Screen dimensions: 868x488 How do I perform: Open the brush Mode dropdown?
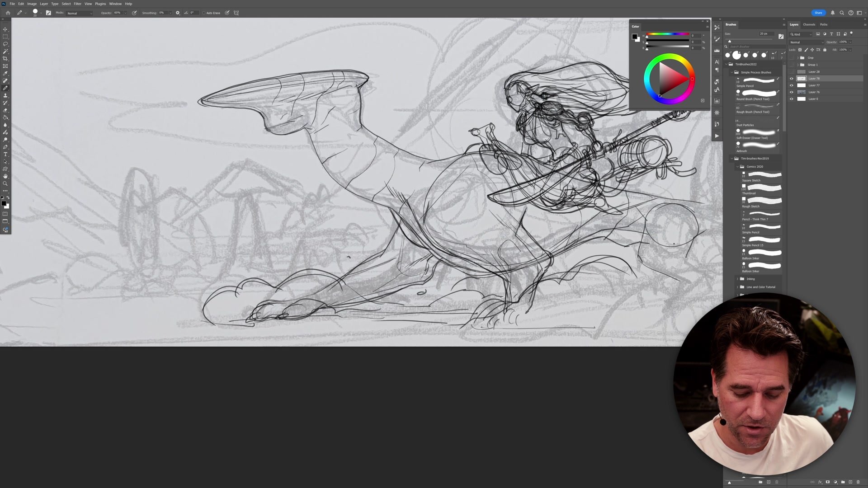80,13
